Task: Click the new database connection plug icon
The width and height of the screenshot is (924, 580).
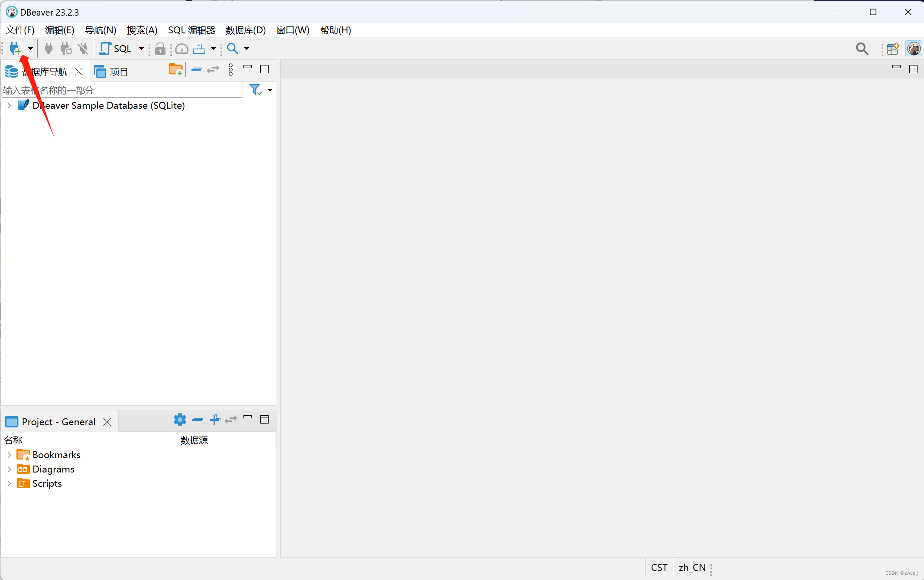Action: (x=15, y=49)
